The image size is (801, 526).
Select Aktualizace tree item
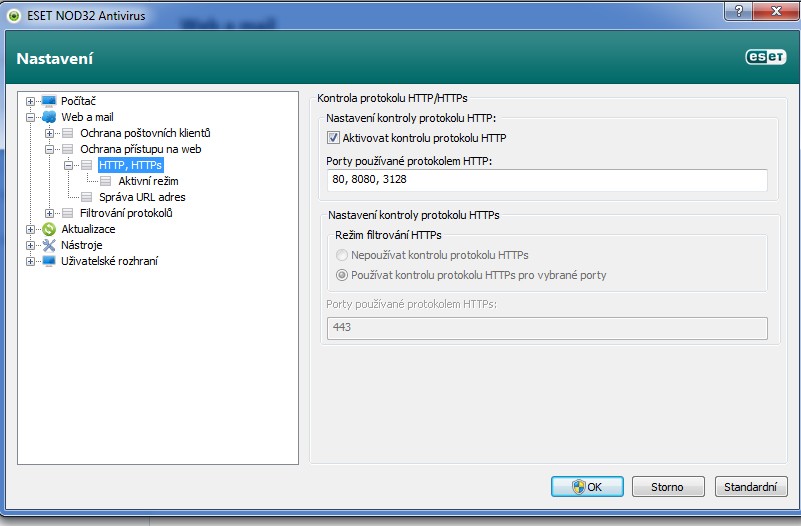pos(88,229)
